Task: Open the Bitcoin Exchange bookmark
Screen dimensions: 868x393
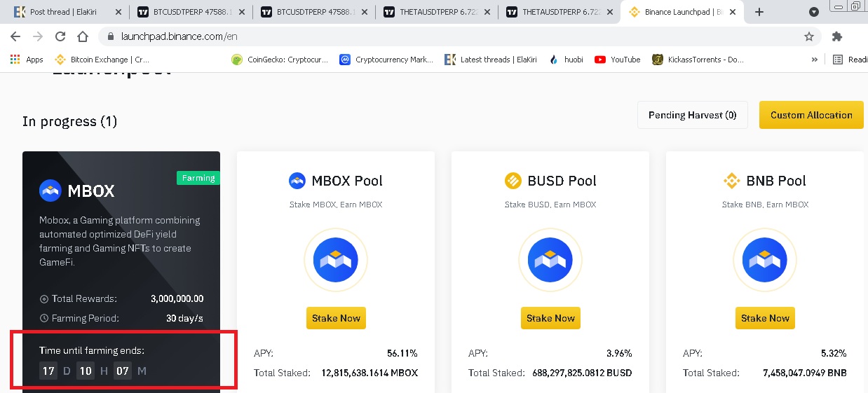Action: [x=102, y=60]
